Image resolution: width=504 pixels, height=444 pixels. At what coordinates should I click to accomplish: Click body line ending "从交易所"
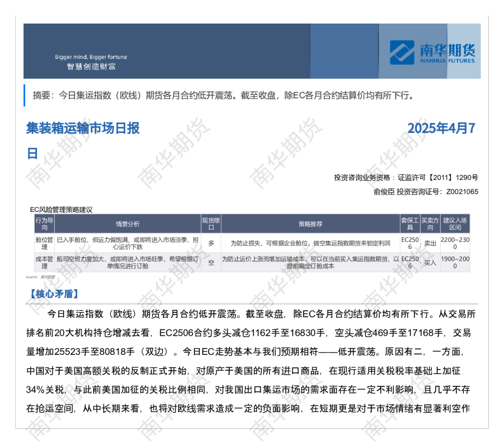pyautogui.click(x=262, y=314)
